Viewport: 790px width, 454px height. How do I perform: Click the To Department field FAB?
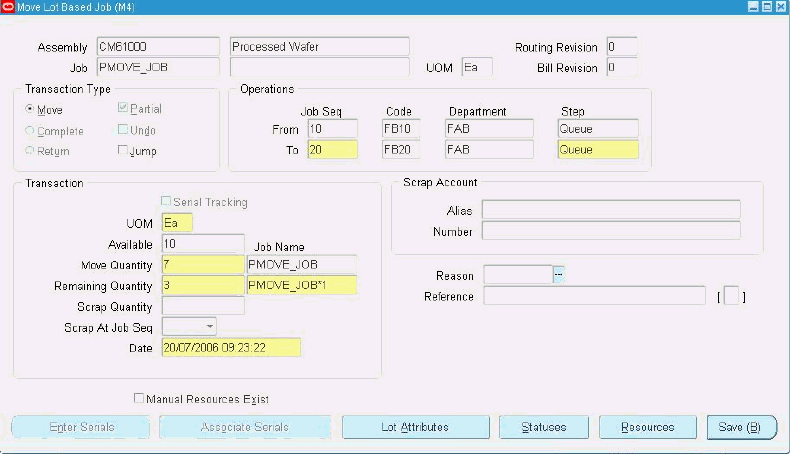click(489, 150)
